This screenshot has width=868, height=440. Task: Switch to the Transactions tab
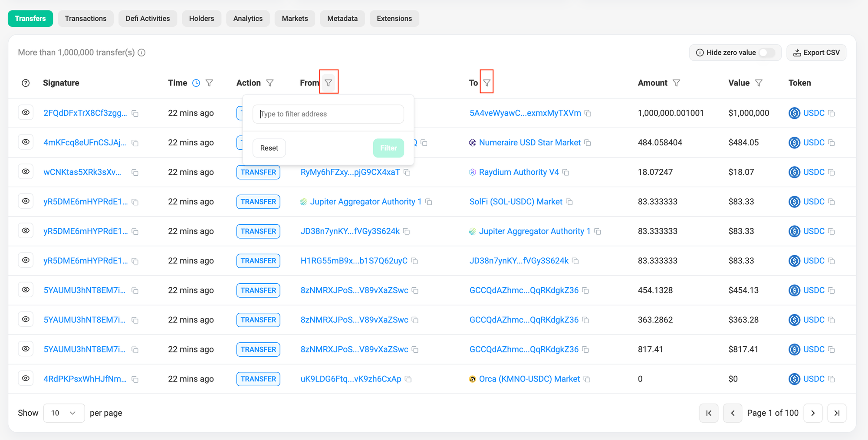[85, 19]
